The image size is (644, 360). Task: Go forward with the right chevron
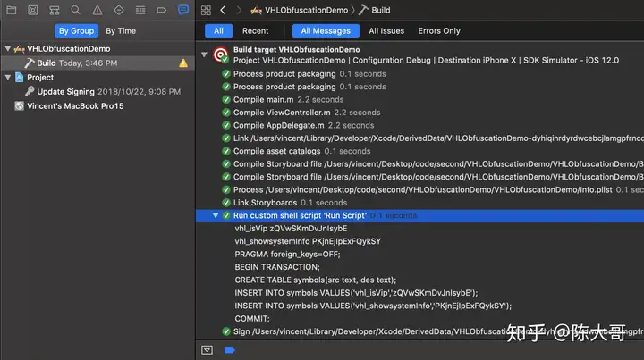239,10
